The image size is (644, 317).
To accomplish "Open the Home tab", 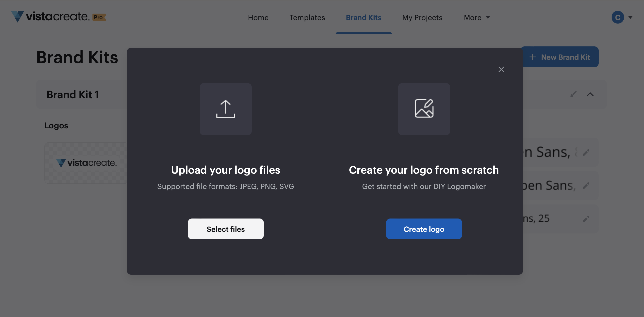I will 258,17.
